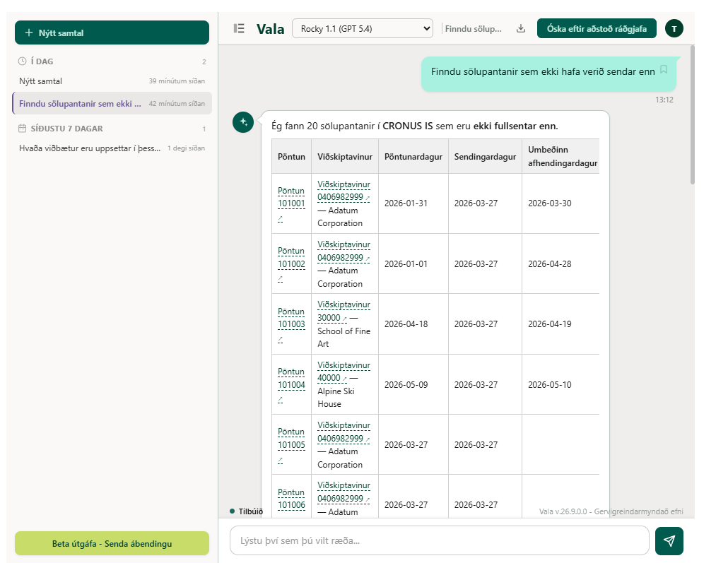Open the Nýtt samtal conversation from 39 minutes ago
Viewport: 728px width, 563px height.
[112, 81]
